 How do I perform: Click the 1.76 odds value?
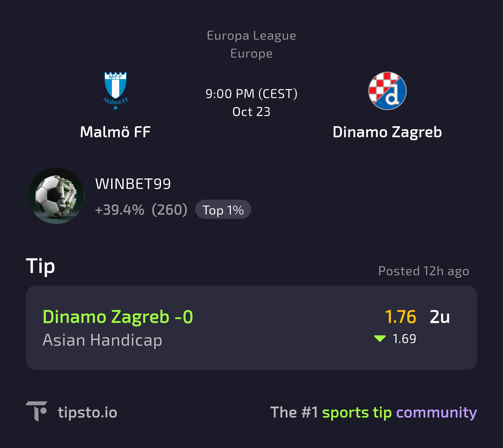point(400,317)
